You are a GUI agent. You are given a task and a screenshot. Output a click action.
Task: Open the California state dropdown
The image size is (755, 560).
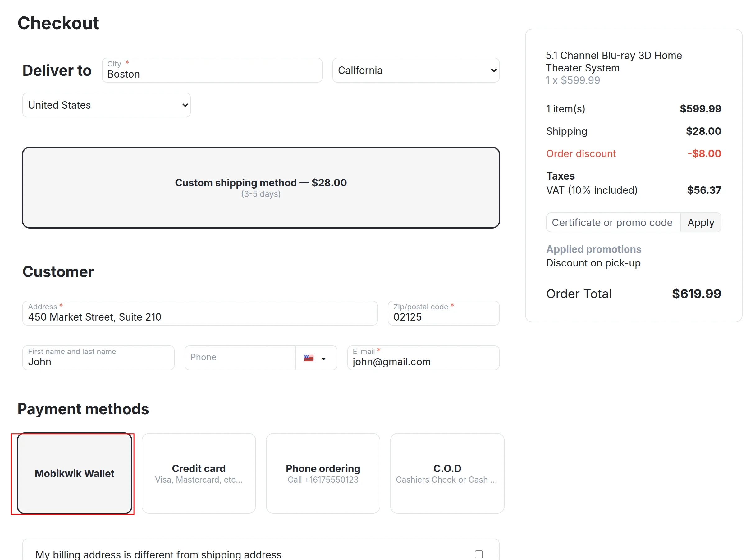[416, 71]
